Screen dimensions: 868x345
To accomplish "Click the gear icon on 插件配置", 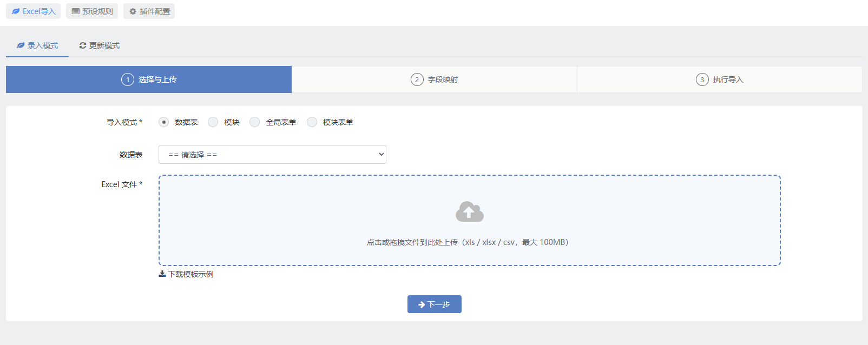I will click(133, 11).
